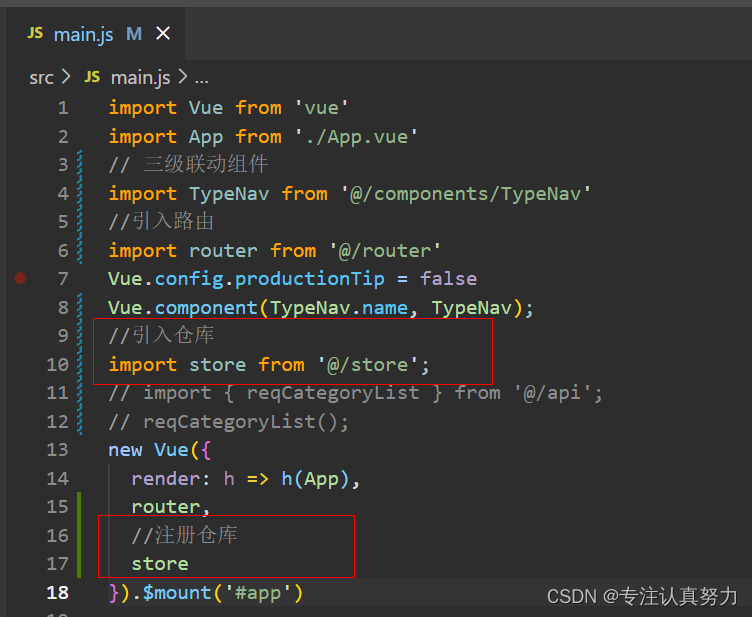
Task: Open the breadcrumb ellipsis symbol list
Action: (201, 79)
